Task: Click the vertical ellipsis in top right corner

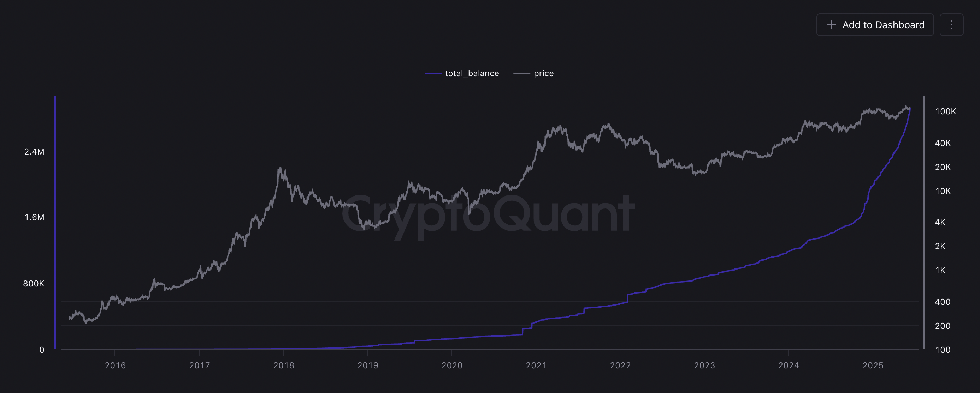Action: [951, 25]
